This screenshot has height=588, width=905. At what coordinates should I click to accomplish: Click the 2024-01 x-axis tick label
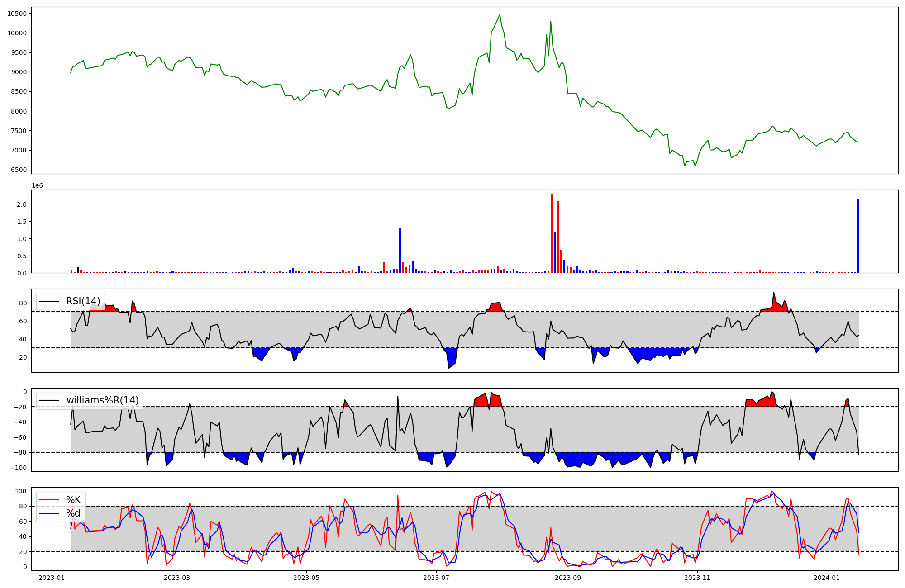point(827,578)
